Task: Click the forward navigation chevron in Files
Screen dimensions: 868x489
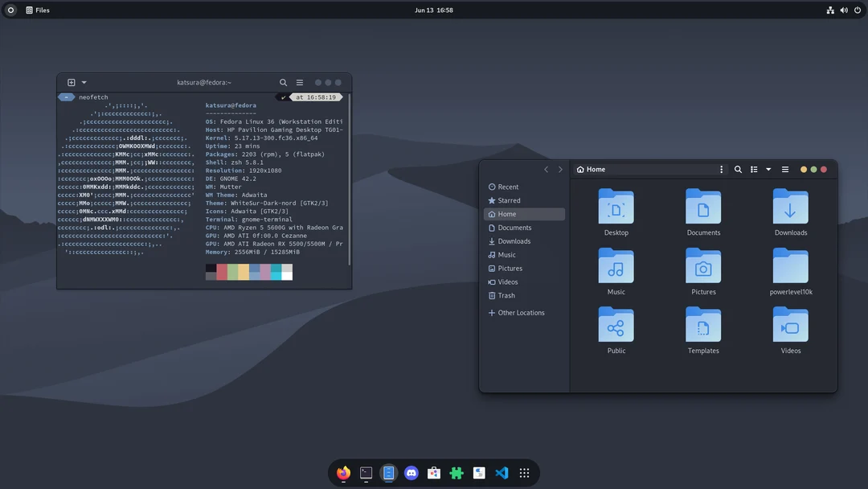Action: tap(560, 169)
